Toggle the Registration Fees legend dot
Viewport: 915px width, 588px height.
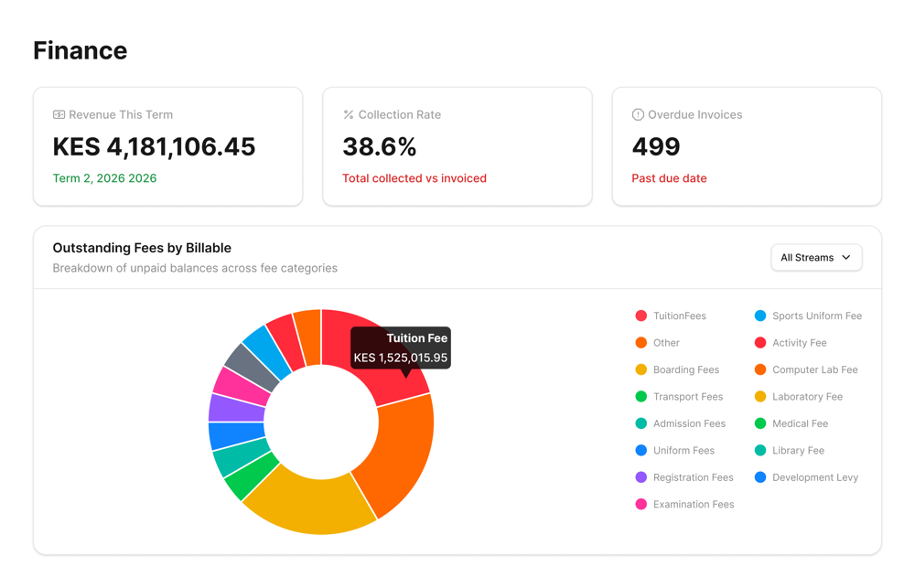tap(640, 477)
